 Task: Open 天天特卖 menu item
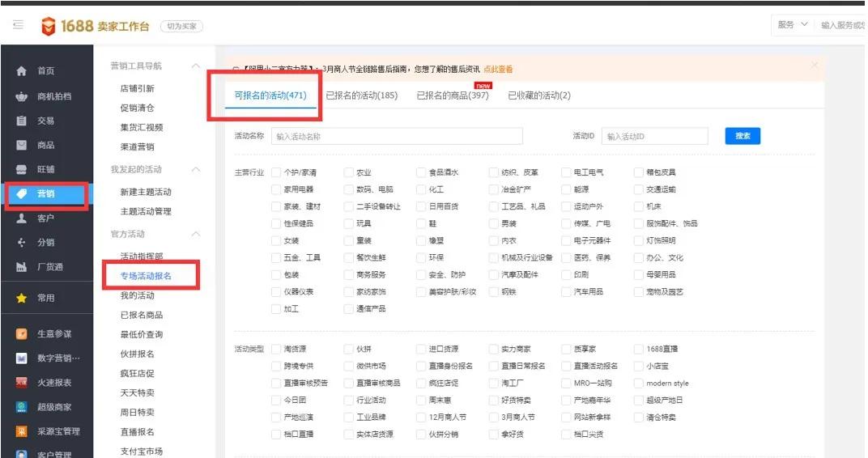[138, 392]
